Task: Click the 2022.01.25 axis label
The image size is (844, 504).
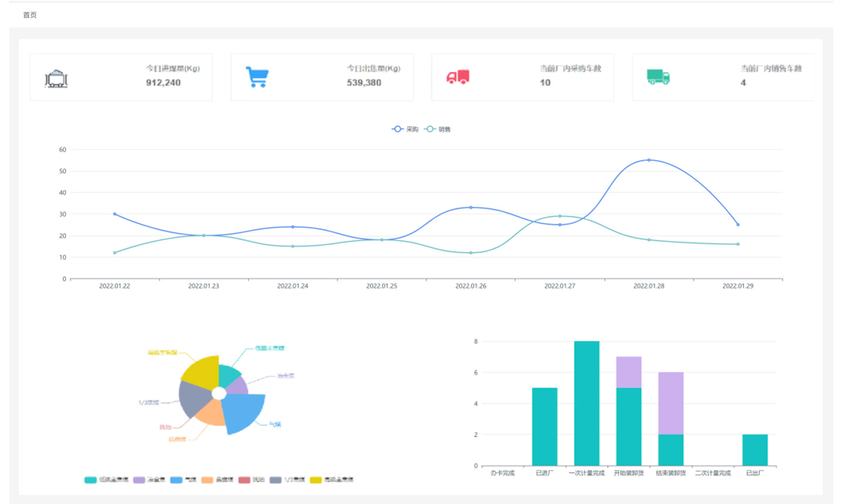Action: (382, 286)
